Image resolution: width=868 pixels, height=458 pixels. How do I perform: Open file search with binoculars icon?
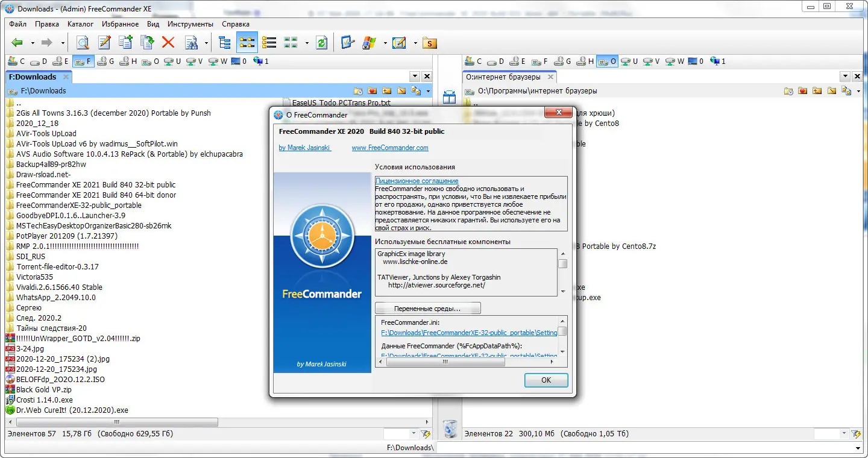(192, 43)
